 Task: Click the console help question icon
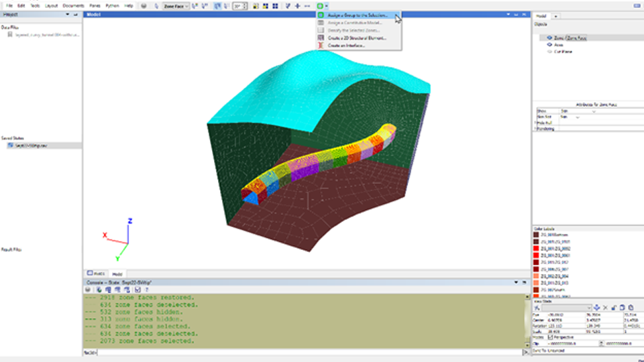coord(147,290)
